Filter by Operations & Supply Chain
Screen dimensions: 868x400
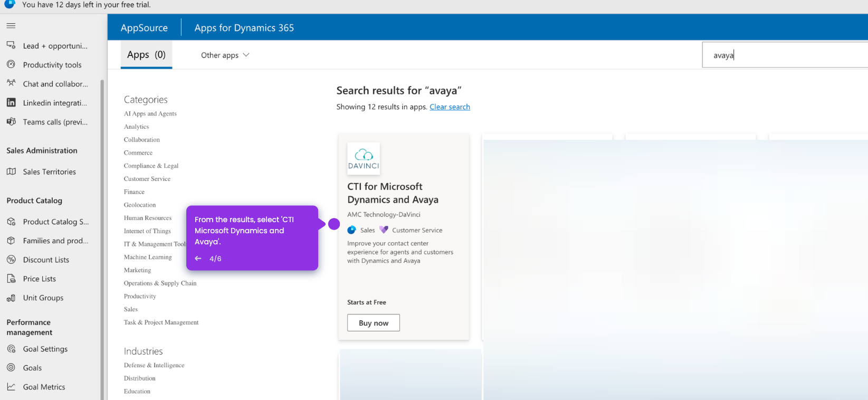click(x=160, y=283)
